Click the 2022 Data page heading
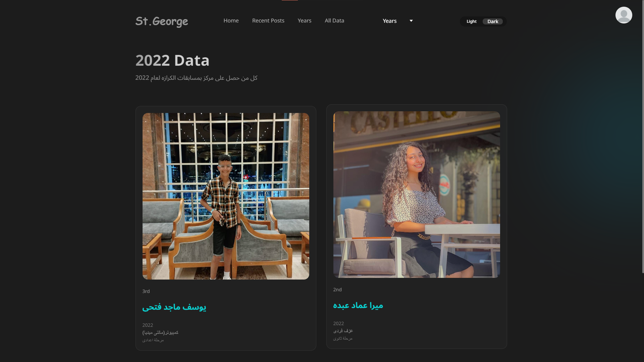 pos(172,60)
